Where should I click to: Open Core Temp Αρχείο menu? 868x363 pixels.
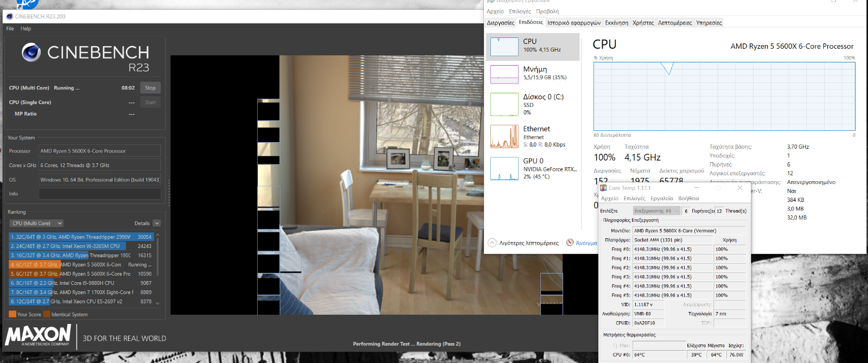click(x=610, y=199)
